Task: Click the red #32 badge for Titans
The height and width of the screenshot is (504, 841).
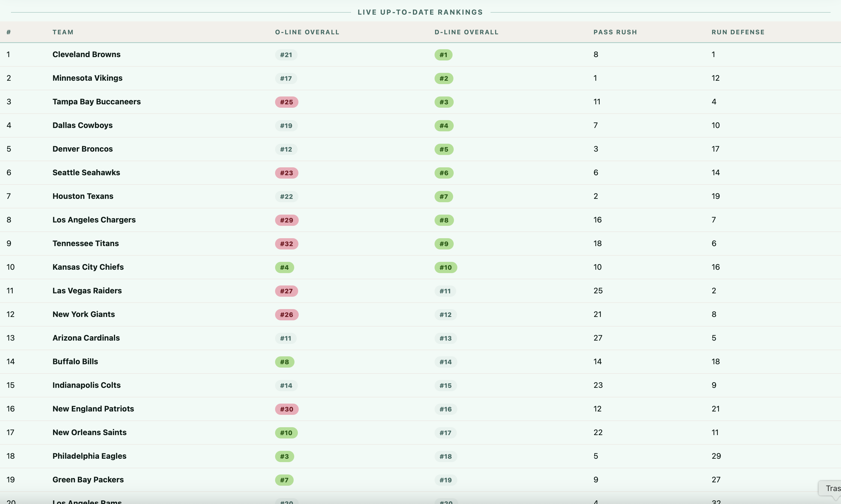Action: tap(286, 244)
